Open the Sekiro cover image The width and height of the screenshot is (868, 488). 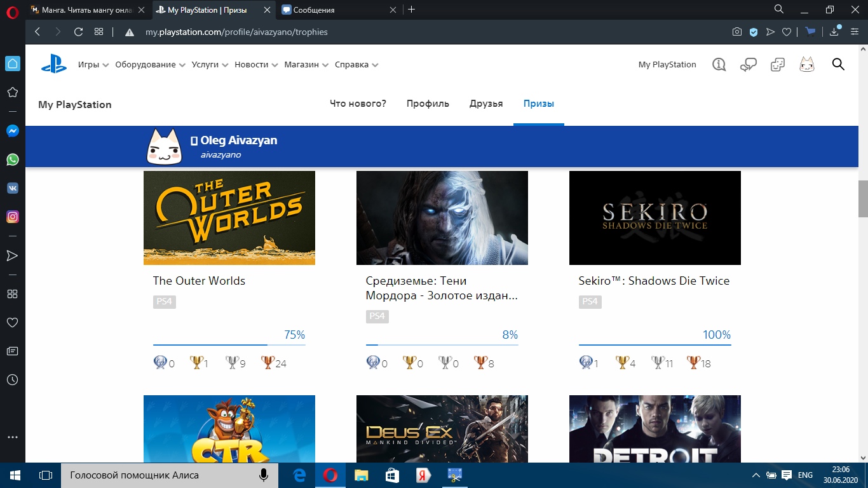tap(655, 218)
